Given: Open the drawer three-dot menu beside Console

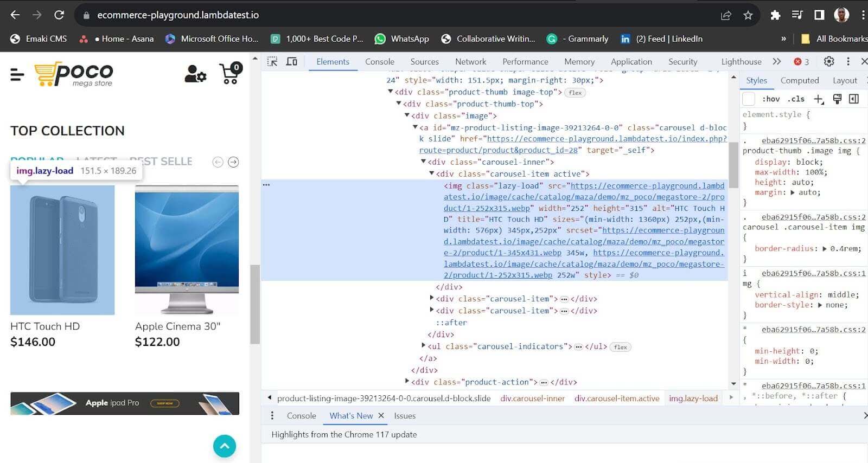Looking at the screenshot, I should click(272, 416).
